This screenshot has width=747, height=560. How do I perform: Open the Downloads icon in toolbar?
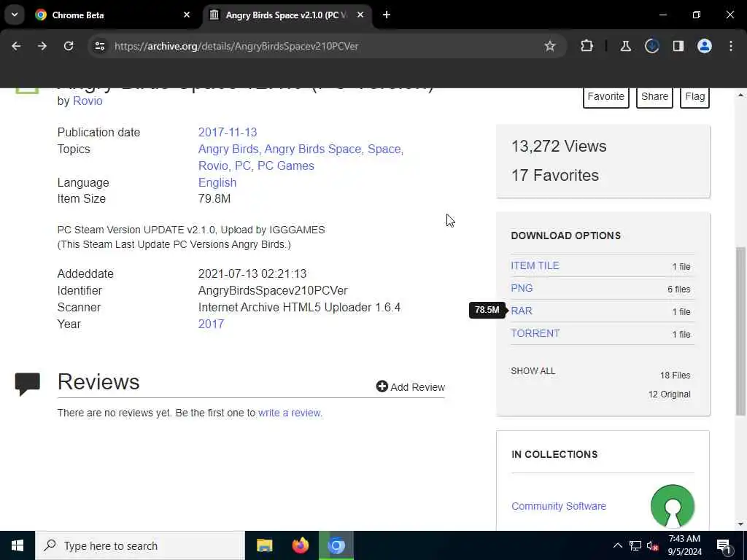pyautogui.click(x=651, y=46)
